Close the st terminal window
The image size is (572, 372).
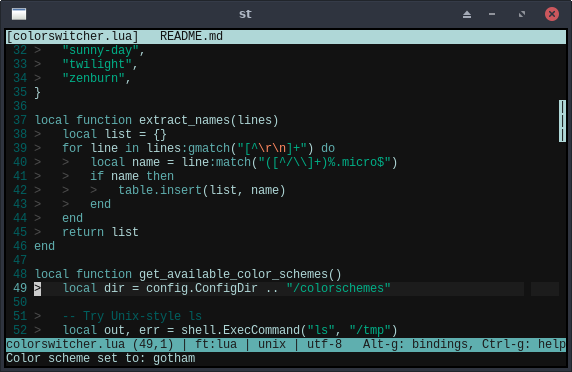pyautogui.click(x=552, y=14)
